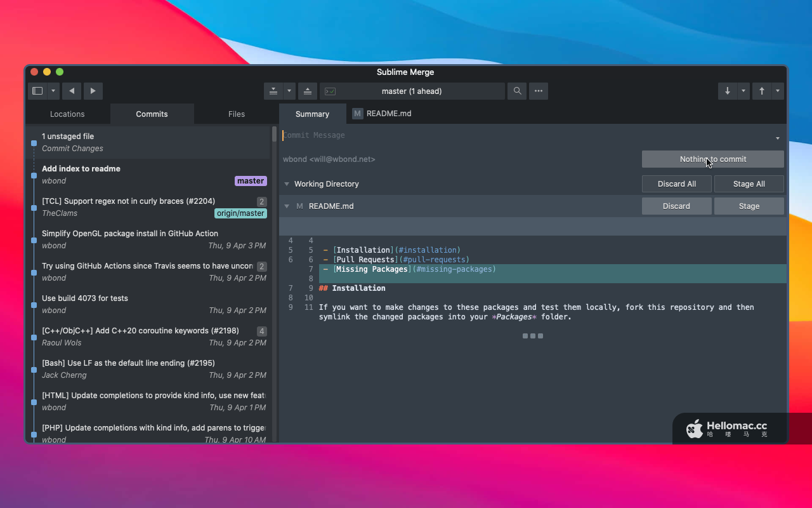Select the Summary tab
Viewport: 812px width, 508px height.
point(312,114)
